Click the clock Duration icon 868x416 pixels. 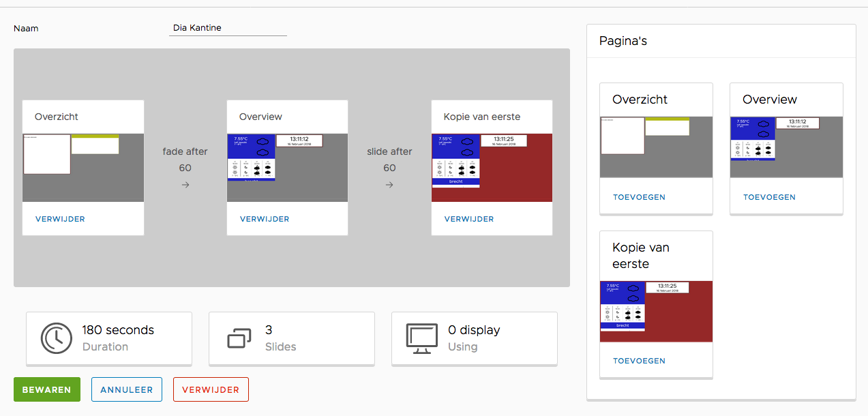pyautogui.click(x=57, y=338)
